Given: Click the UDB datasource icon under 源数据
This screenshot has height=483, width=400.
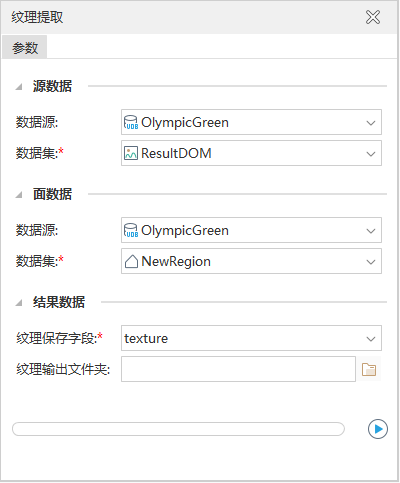Looking at the screenshot, I should tap(131, 122).
